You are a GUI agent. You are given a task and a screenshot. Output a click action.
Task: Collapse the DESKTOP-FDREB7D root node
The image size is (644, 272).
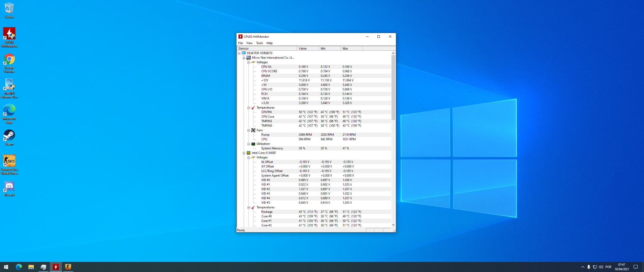pos(239,53)
